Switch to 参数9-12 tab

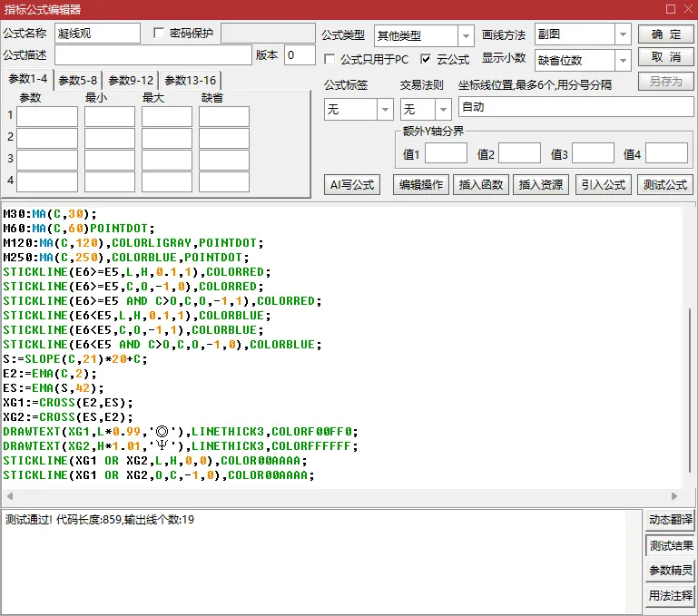131,81
